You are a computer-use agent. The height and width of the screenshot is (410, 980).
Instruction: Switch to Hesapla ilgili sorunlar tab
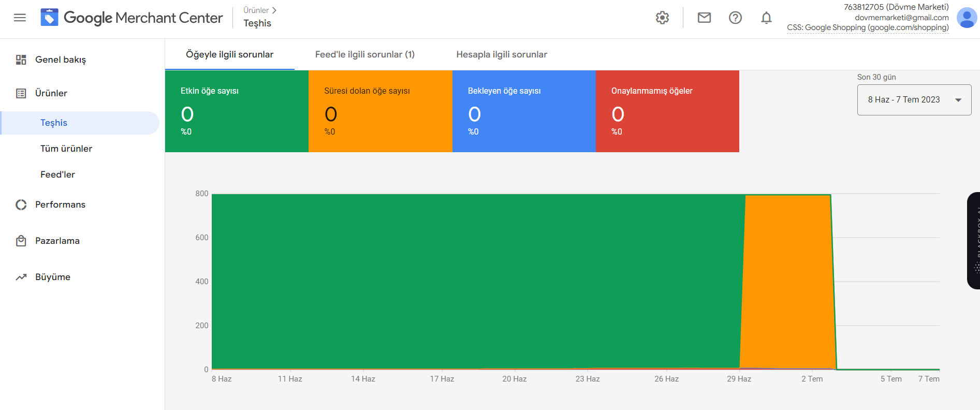[x=501, y=54]
